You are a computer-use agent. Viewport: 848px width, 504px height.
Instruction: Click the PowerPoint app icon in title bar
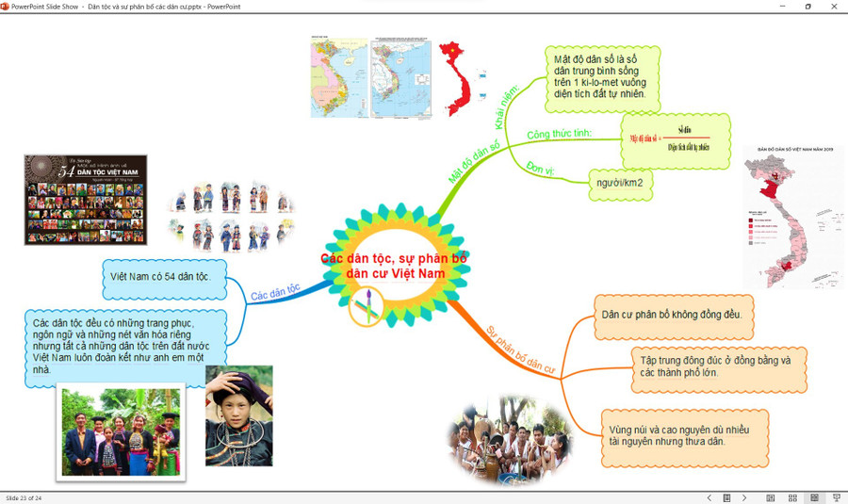click(x=6, y=6)
